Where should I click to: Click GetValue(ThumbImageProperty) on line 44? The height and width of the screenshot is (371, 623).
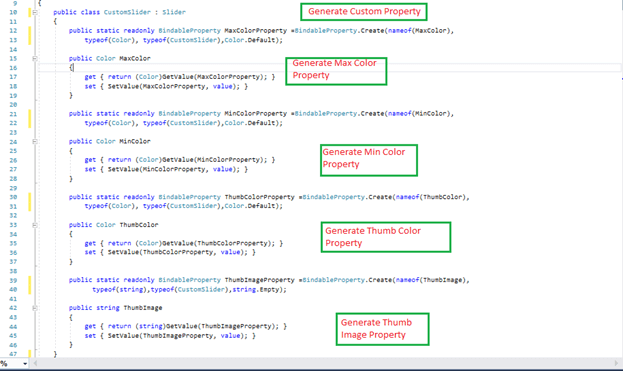[222, 327]
